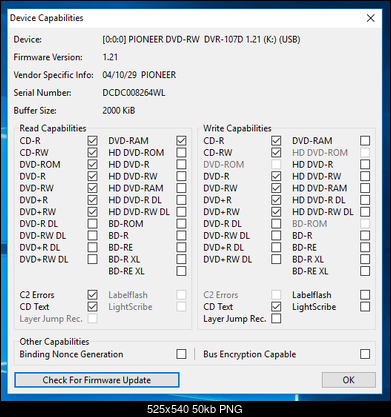Toggle DVD-RAM checkbox under Read Capabilities
Screen dimensions: 391x417
pos(181,141)
